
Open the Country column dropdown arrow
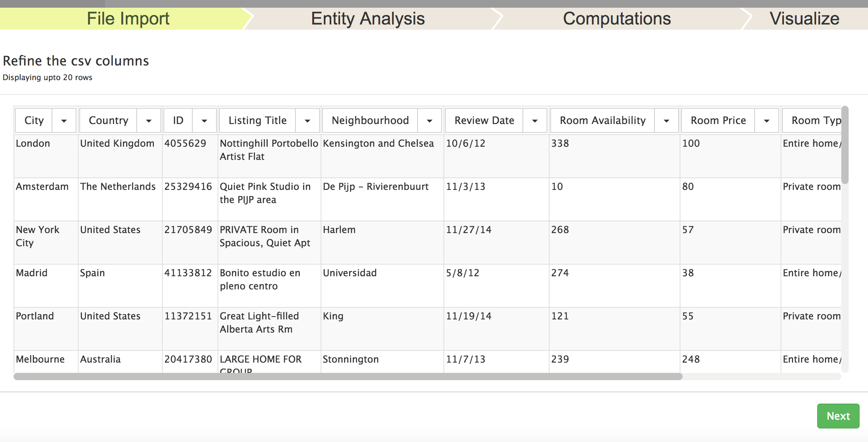pos(149,120)
